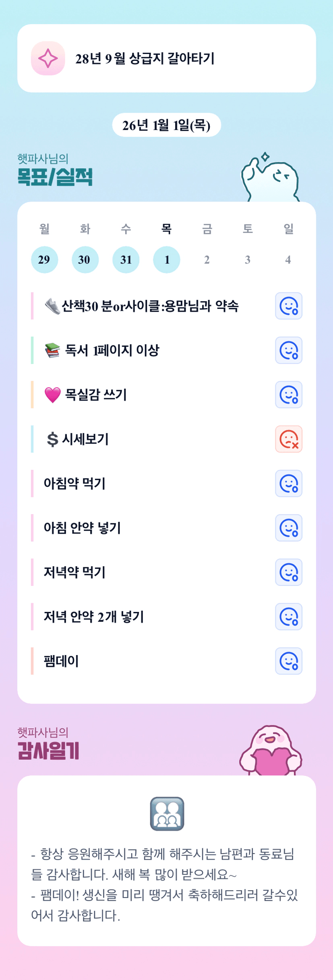The image size is (333, 980).
Task: Click smiley icon next to 팸데이
Action: pyautogui.click(x=288, y=661)
